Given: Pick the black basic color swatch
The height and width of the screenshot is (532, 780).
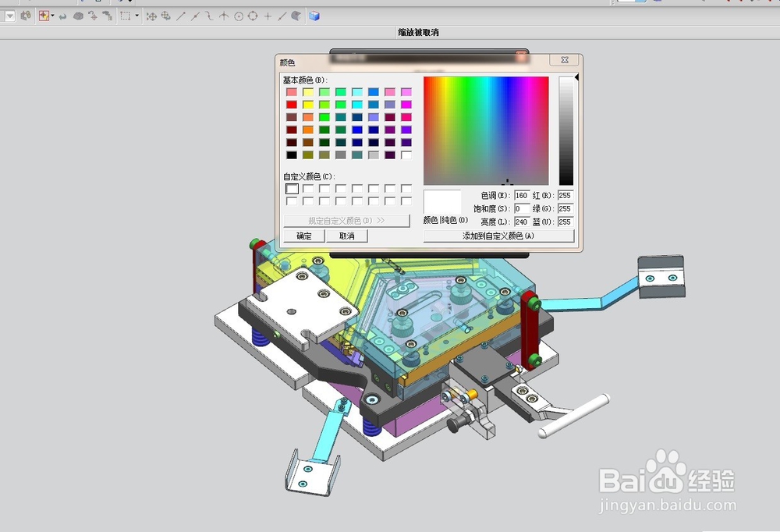Looking at the screenshot, I should [x=292, y=154].
